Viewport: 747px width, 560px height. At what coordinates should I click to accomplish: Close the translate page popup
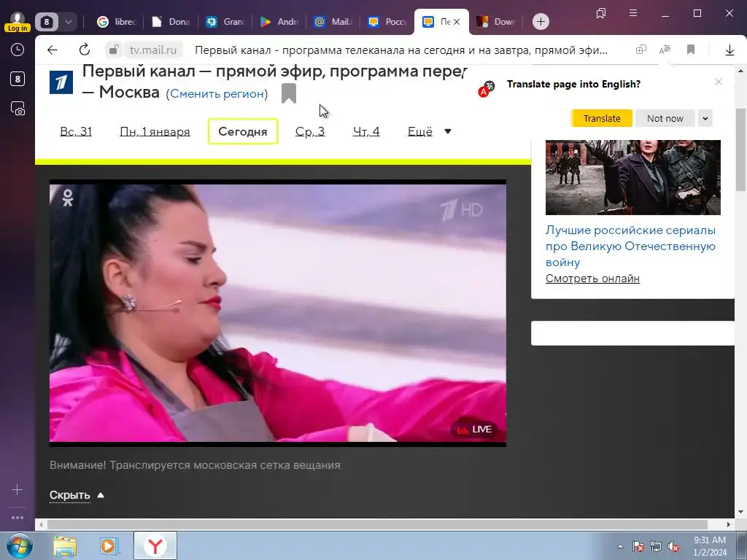pos(719,82)
